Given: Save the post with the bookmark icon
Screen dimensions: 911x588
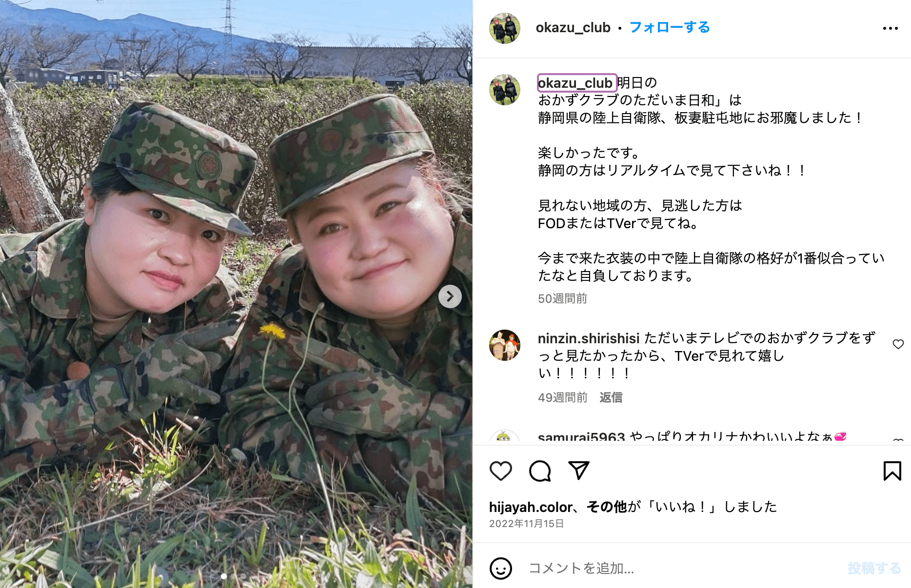Looking at the screenshot, I should click(x=892, y=471).
